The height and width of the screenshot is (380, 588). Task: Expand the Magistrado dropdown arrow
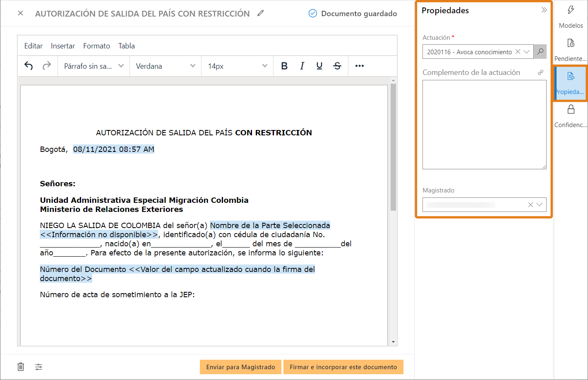coord(540,204)
